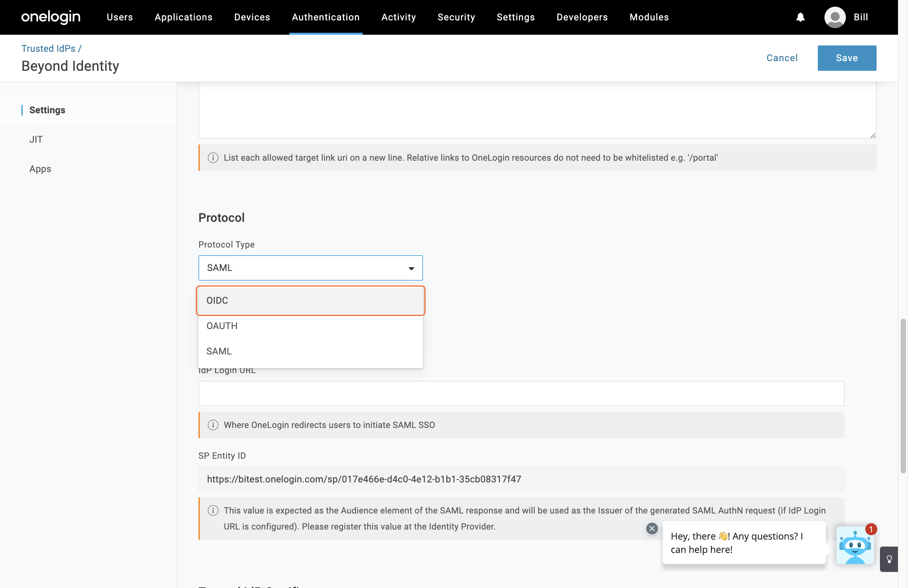The height and width of the screenshot is (588, 908).
Task: Click the SP Entity ID label
Action: coord(222,456)
